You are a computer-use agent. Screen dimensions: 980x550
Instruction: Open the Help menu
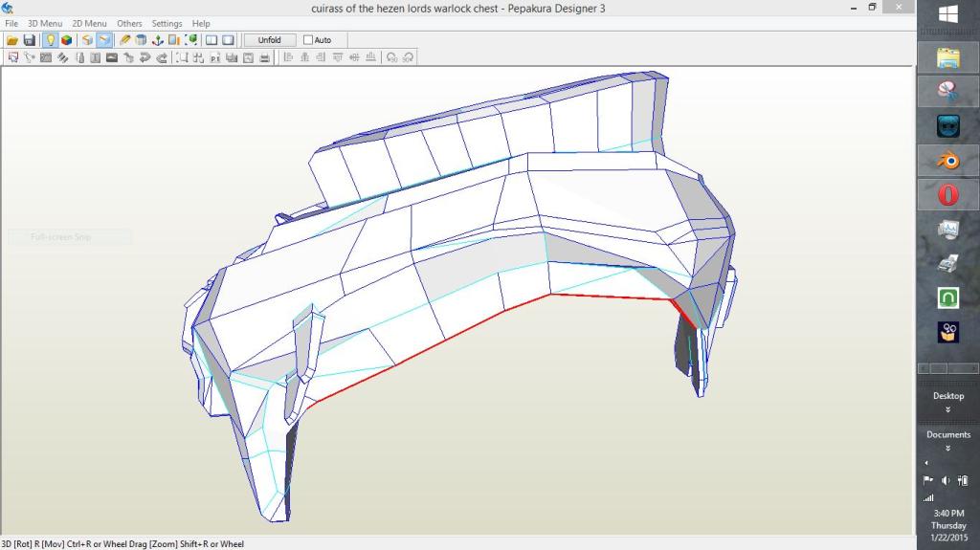[x=201, y=23]
